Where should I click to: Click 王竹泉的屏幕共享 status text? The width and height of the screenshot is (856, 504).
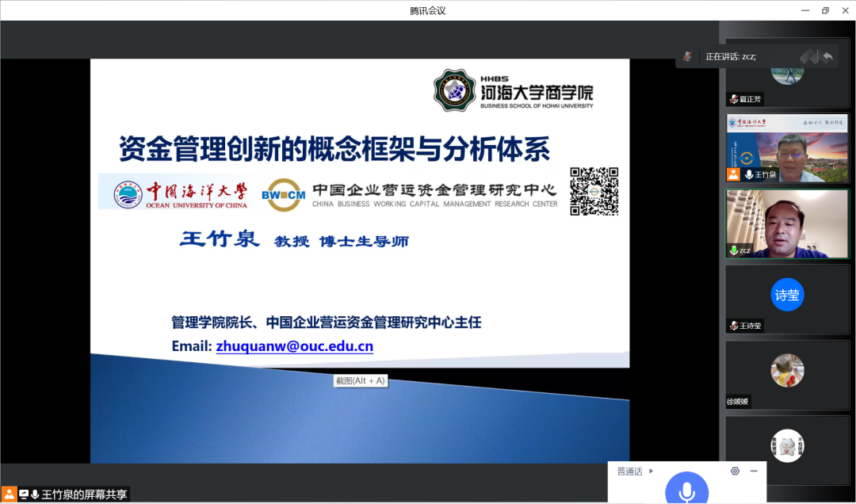(x=84, y=494)
